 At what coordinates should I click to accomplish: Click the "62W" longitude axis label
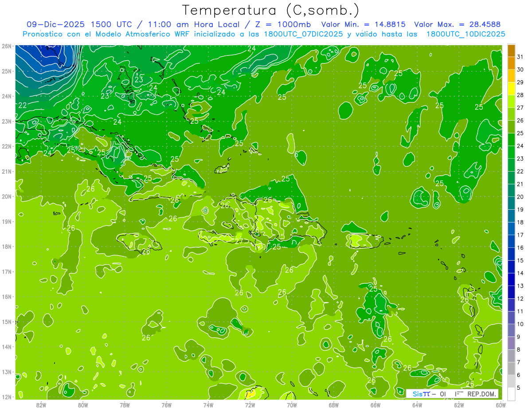click(x=459, y=405)
